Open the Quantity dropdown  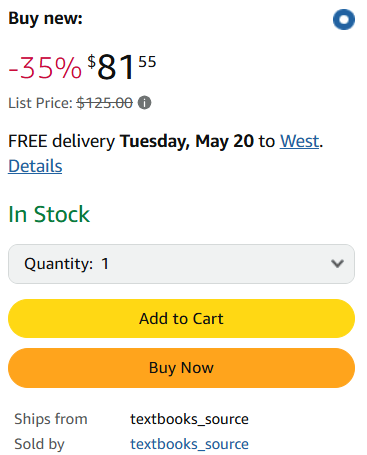(181, 264)
